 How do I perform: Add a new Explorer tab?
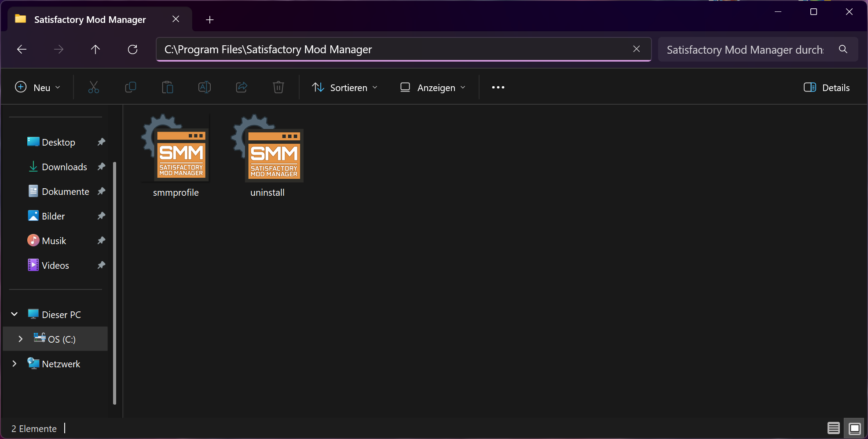pos(210,19)
